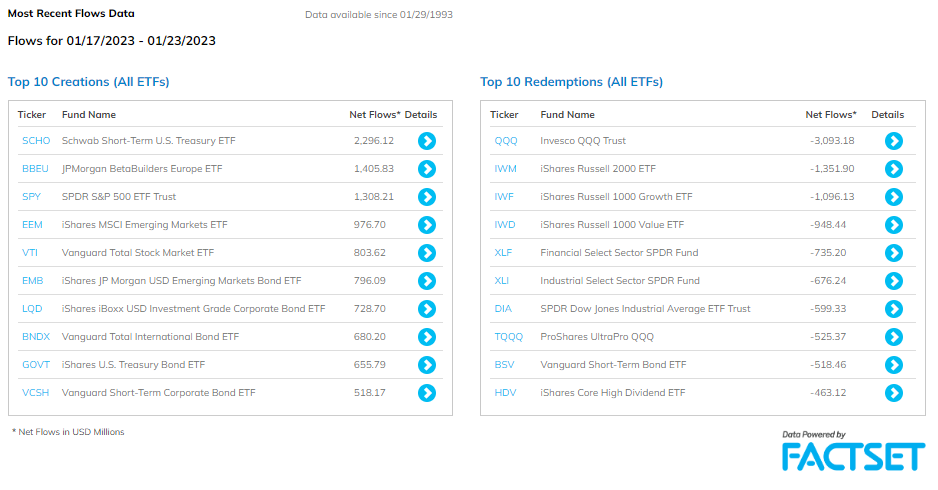
Task: Open details arrow for EMB row
Action: click(427, 281)
